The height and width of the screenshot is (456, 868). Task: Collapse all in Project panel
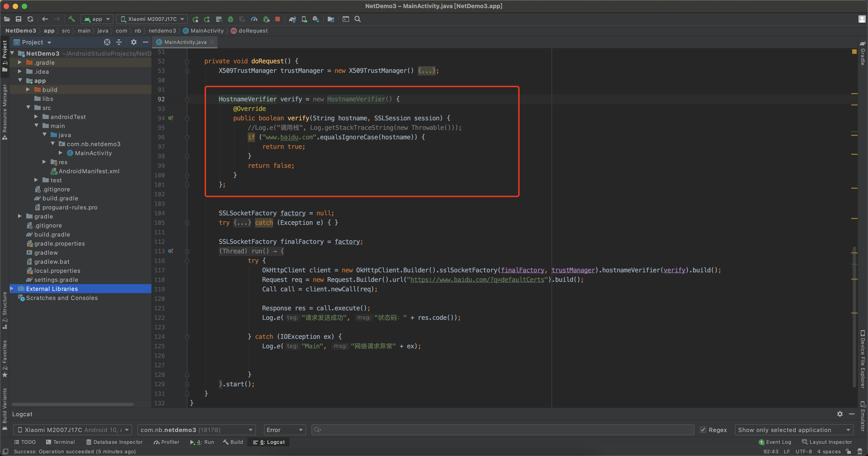click(x=119, y=42)
